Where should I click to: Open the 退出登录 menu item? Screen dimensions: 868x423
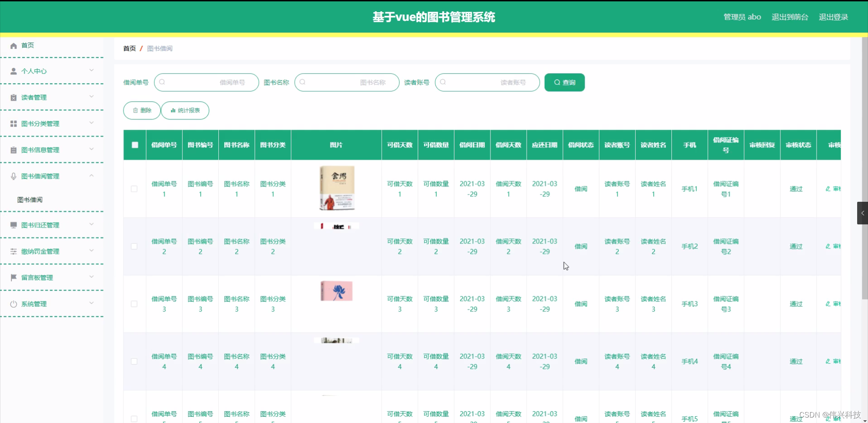(834, 17)
